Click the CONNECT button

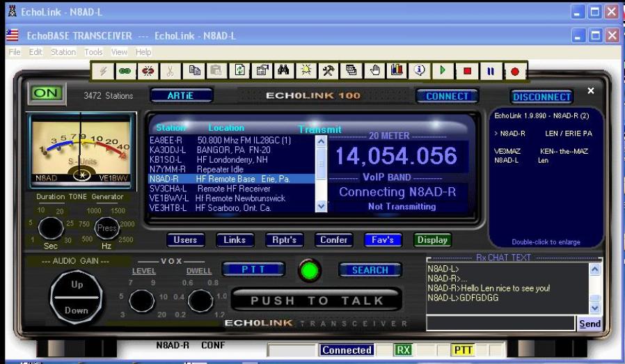click(x=447, y=96)
